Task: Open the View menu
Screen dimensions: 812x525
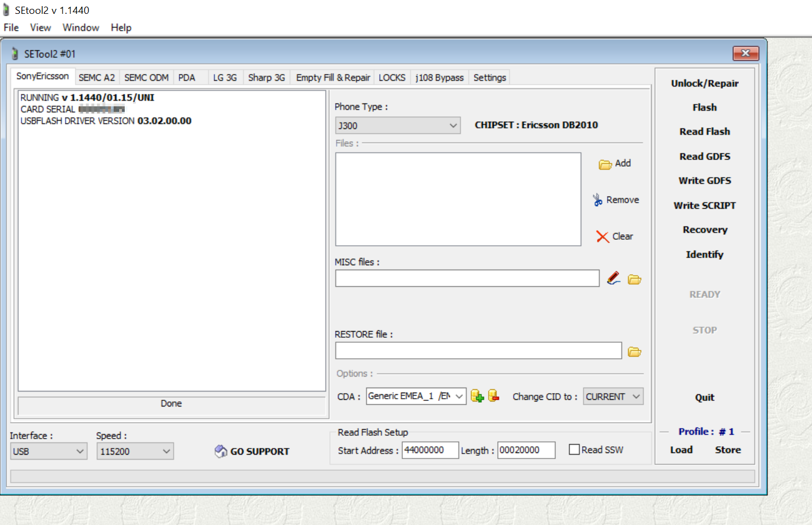Action: click(x=40, y=28)
